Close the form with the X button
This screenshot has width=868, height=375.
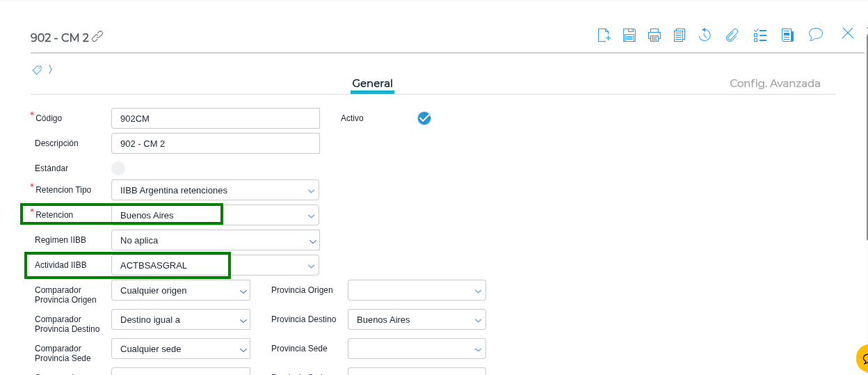pos(848,33)
